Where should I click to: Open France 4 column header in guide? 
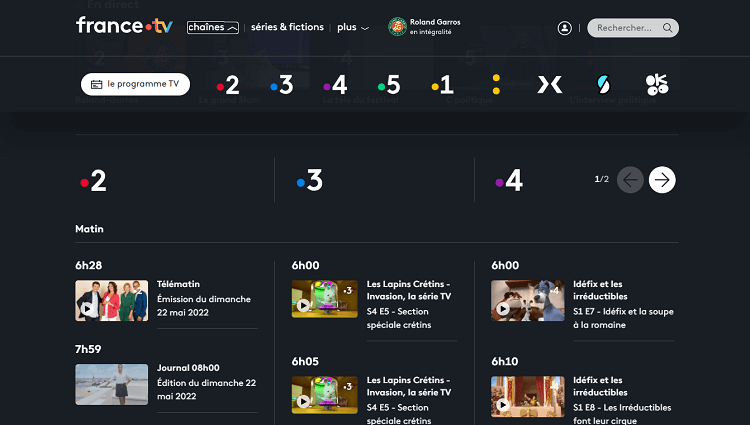(509, 181)
